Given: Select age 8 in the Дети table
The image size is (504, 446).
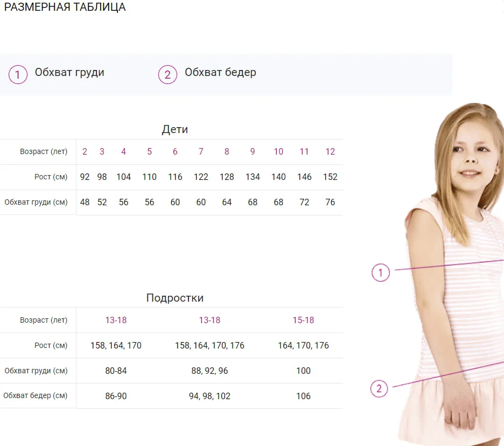Looking at the screenshot, I should tap(227, 151).
